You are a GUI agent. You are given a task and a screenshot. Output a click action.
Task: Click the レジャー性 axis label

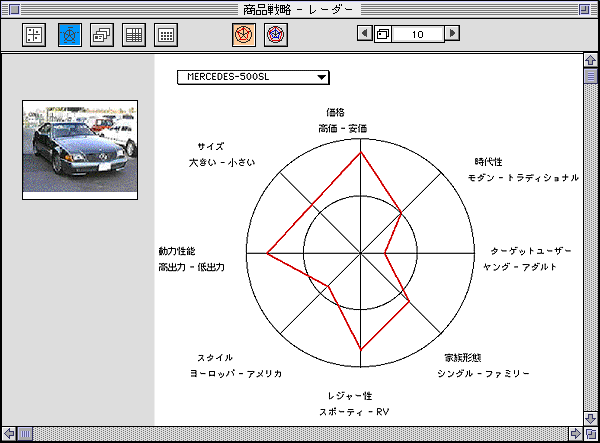[350, 396]
